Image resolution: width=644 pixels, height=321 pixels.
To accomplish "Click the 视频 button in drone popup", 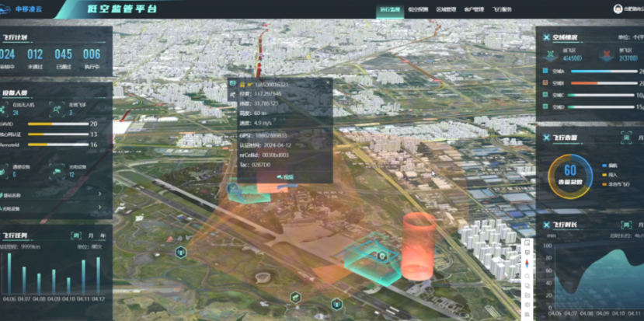I will [x=284, y=176].
